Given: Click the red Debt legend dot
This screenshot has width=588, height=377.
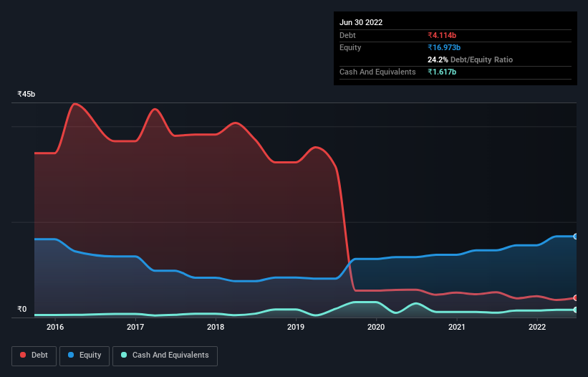Looking at the screenshot, I should coord(23,355).
